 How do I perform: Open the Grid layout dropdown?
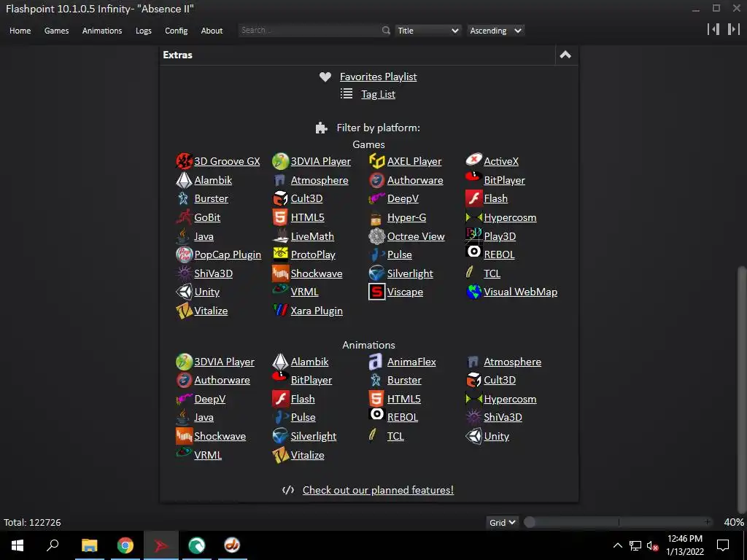tap(502, 522)
